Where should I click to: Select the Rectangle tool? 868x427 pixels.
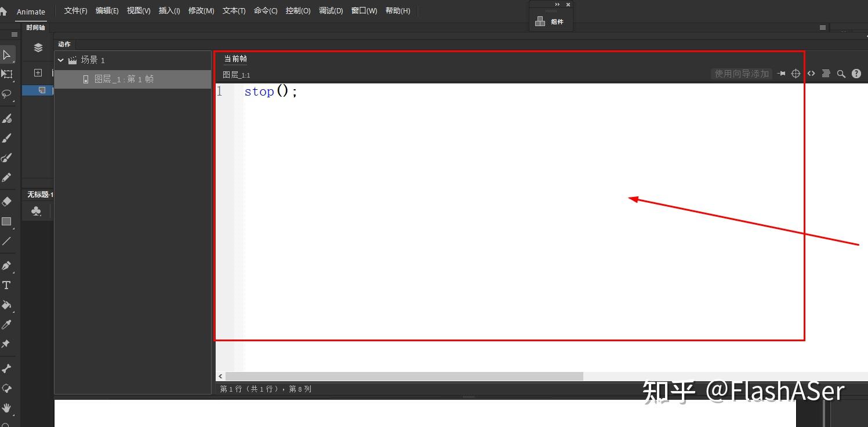coord(7,221)
